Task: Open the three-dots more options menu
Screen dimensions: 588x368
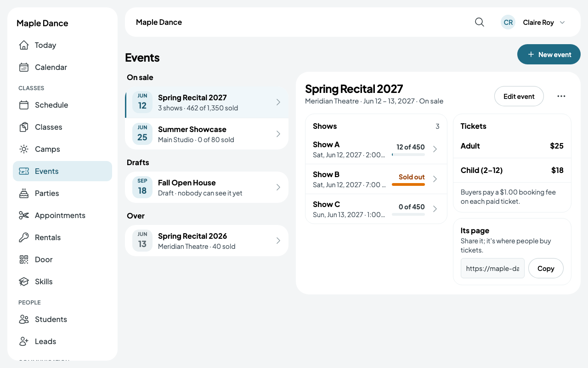Action: (561, 96)
